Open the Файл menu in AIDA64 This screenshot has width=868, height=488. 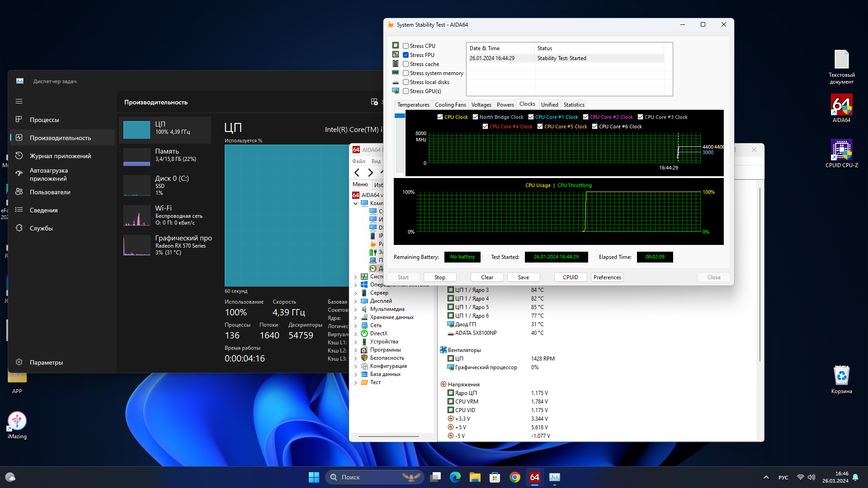point(359,161)
